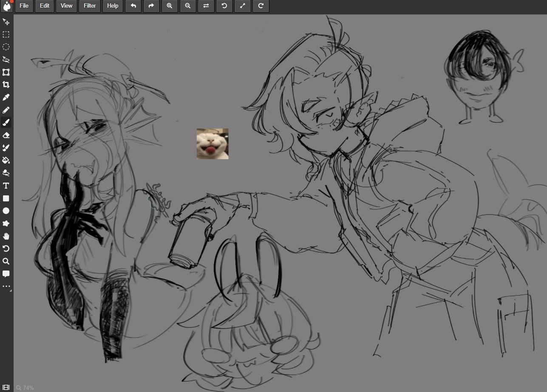The image size is (547, 392).
Task: Pick the elliptical selection tool
Action: coord(6,47)
